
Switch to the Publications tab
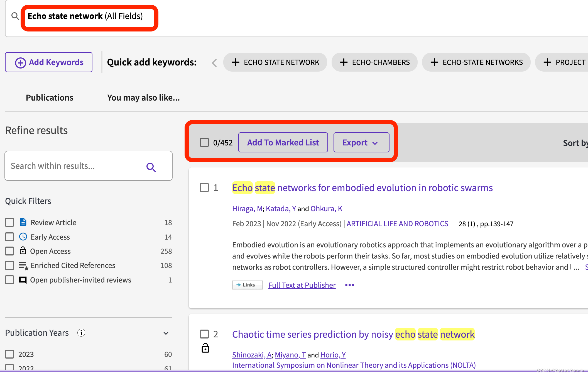[49, 98]
